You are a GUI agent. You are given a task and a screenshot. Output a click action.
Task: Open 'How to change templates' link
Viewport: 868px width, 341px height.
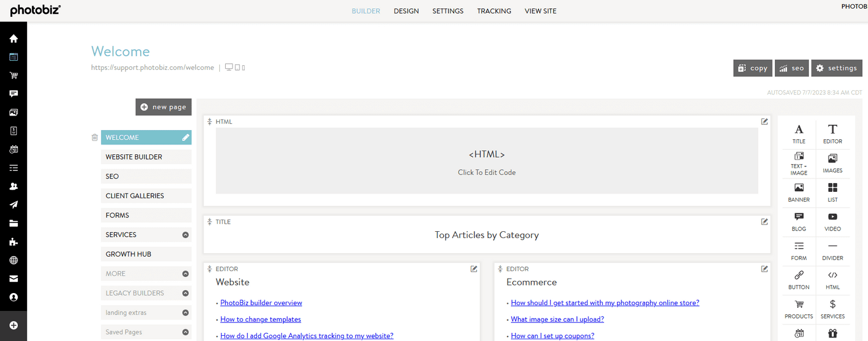click(x=260, y=319)
